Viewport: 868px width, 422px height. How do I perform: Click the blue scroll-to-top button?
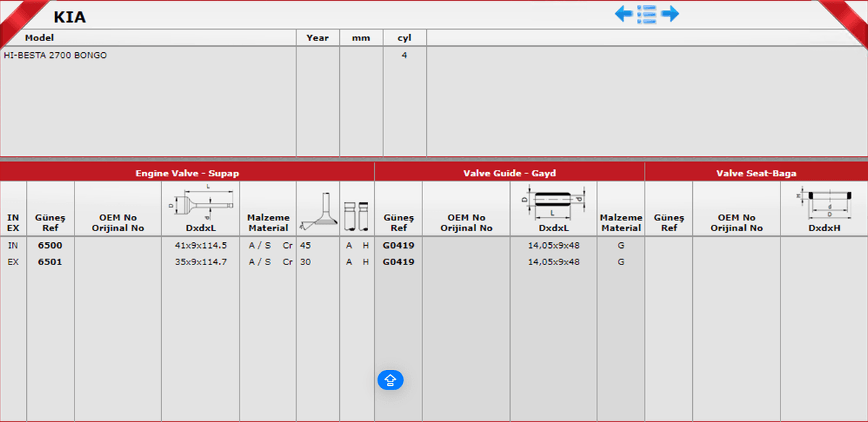[391, 379]
